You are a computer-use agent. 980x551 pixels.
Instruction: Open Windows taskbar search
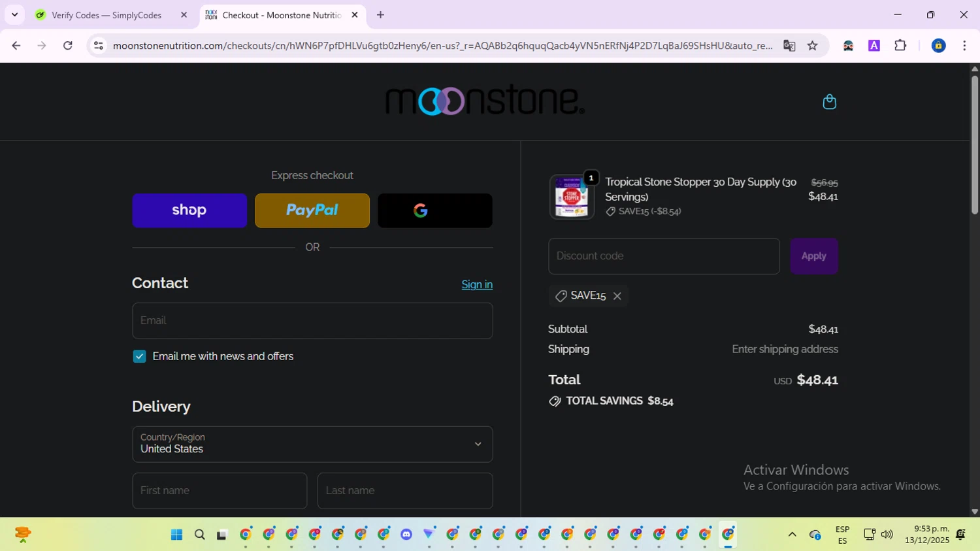(x=200, y=535)
